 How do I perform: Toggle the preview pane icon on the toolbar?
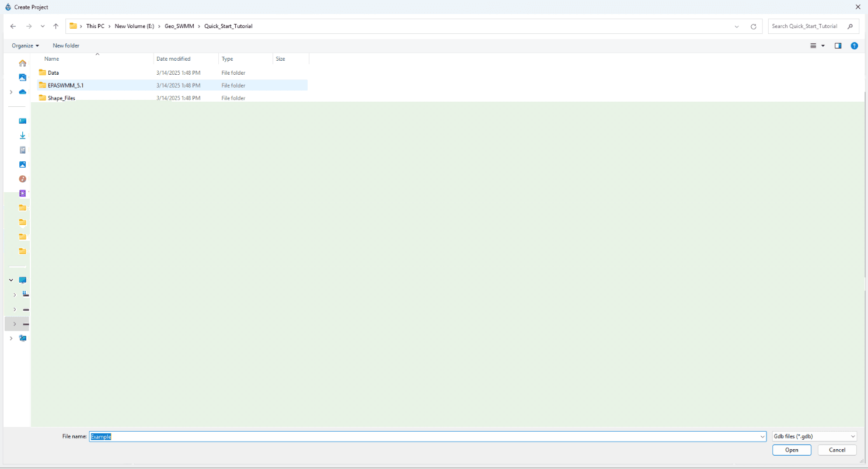click(x=838, y=46)
